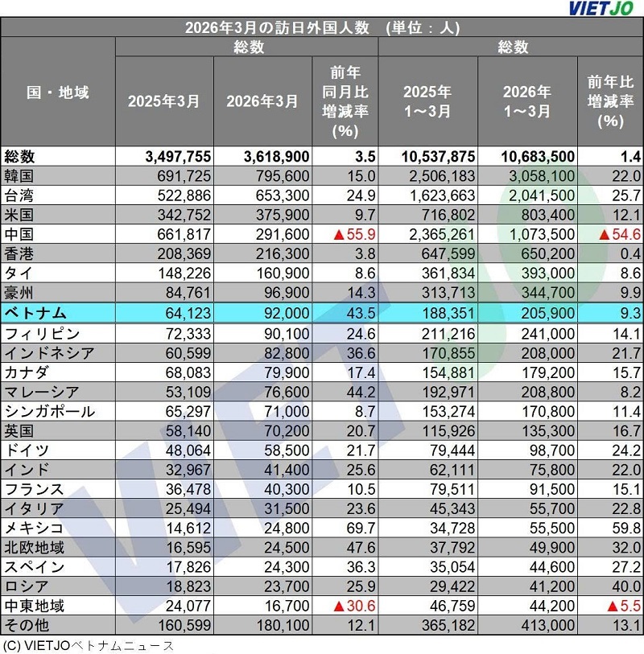The height and width of the screenshot is (654, 644).
Task: Click the highlighted ベトナム row label
Action: (35, 312)
